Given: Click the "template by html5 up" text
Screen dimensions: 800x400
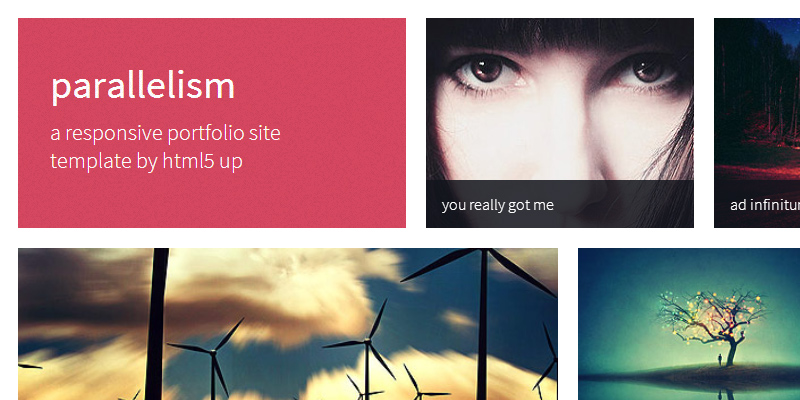Looking at the screenshot, I should pos(146,161).
